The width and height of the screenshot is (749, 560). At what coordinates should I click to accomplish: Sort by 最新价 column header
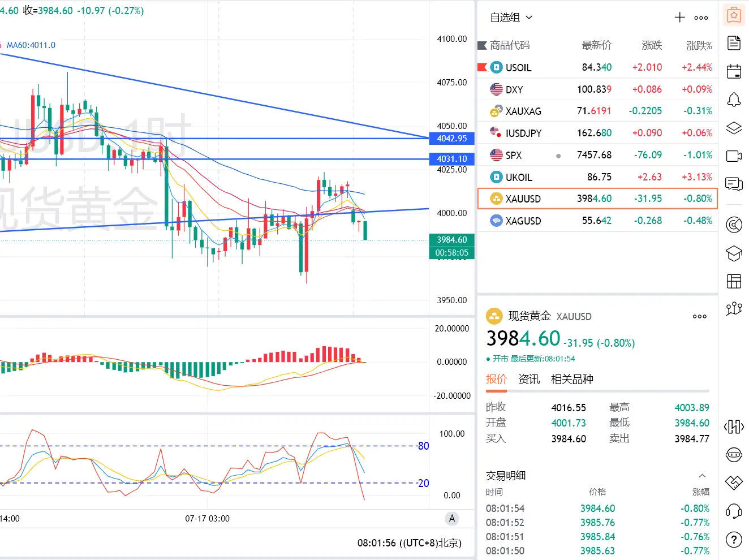coord(597,45)
